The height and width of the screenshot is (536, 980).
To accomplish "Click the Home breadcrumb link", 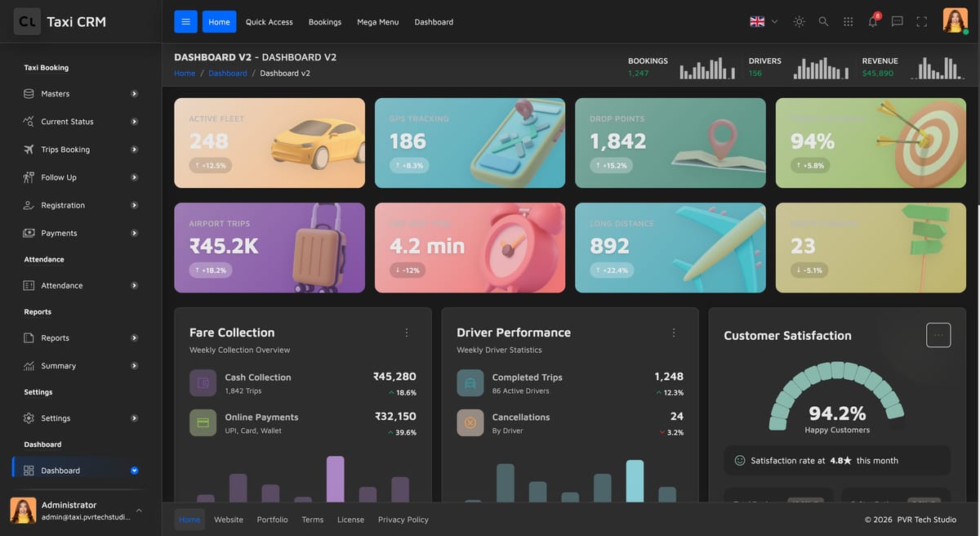I will click(x=185, y=73).
